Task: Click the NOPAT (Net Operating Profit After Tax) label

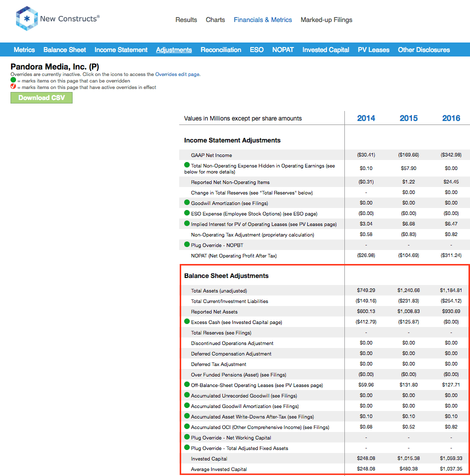Action: [234, 255]
